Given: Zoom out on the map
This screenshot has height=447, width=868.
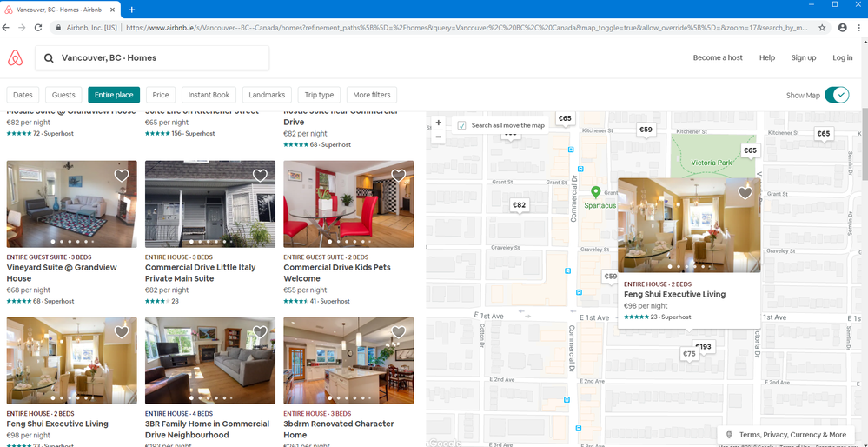Looking at the screenshot, I should point(439,137).
